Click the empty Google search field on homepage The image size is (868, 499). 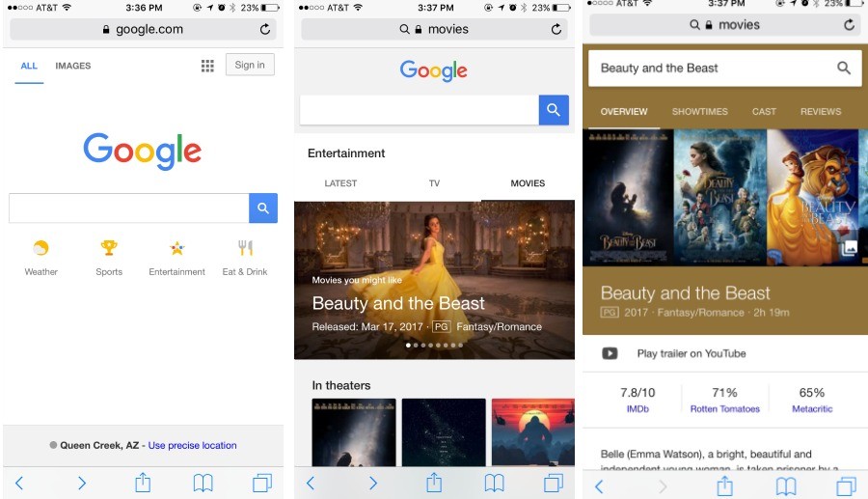pos(129,208)
